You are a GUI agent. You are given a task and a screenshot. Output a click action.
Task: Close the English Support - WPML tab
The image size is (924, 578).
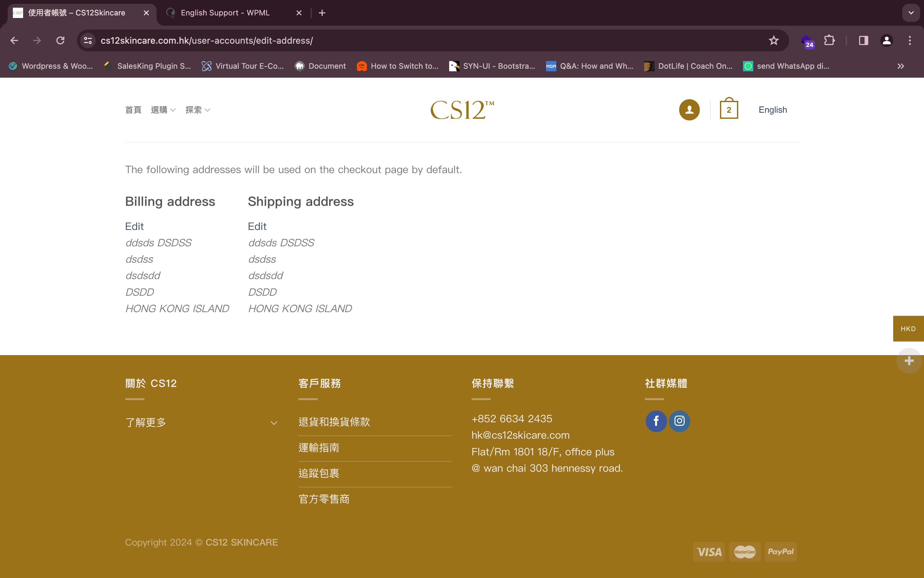pos(299,13)
